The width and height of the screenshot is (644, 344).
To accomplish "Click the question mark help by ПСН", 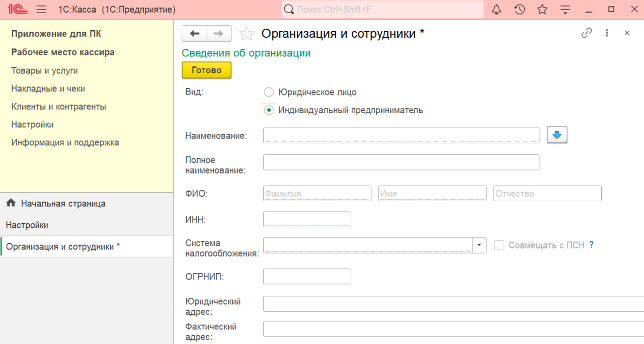I will click(x=592, y=245).
